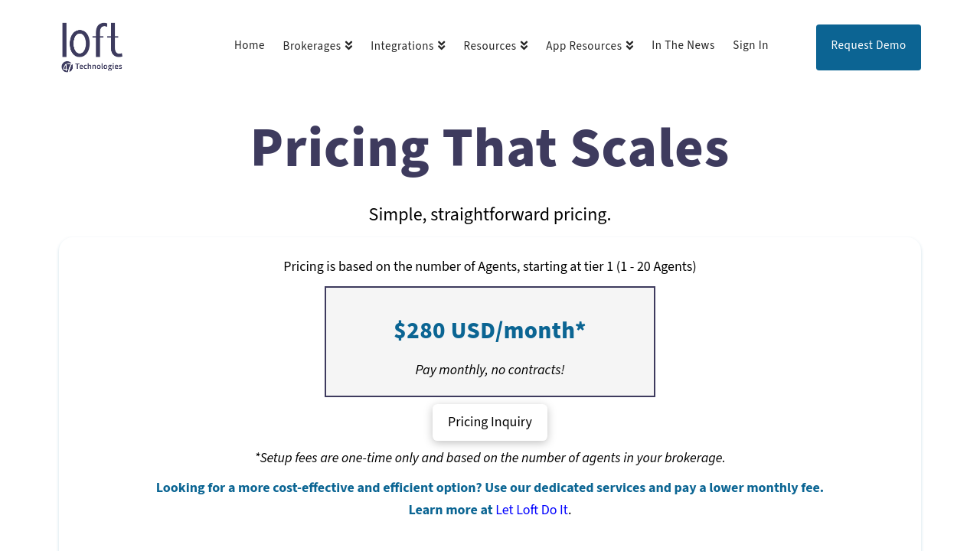
Task: Click the $280 USD/month price text
Action: (490, 331)
